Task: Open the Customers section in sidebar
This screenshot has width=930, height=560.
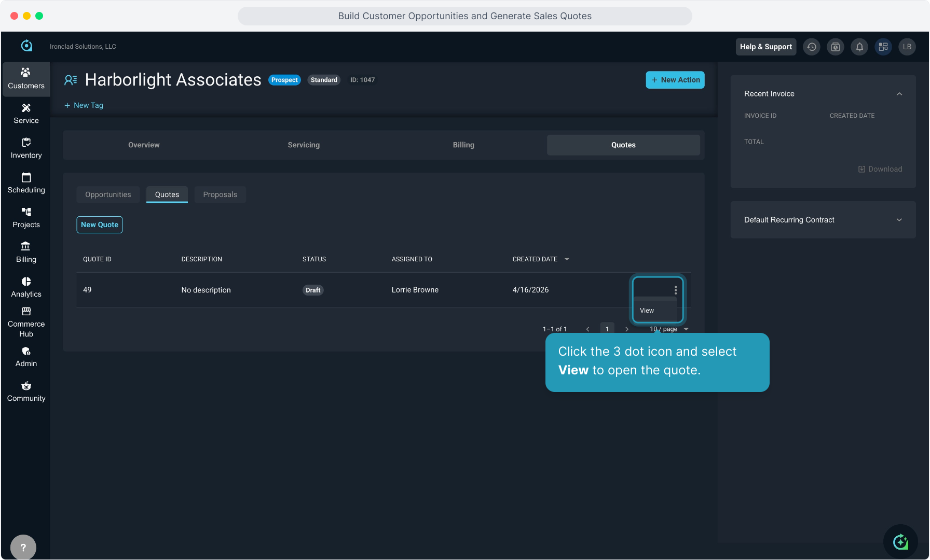Action: click(26, 79)
